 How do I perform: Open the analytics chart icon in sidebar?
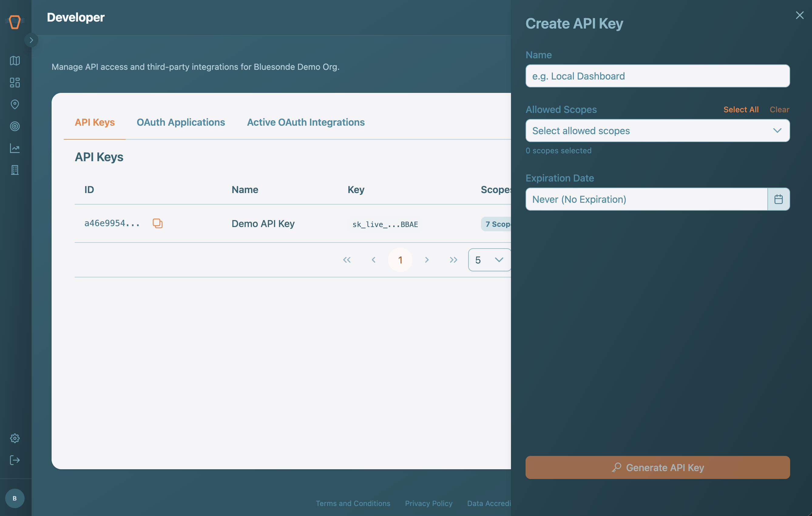coord(15,148)
